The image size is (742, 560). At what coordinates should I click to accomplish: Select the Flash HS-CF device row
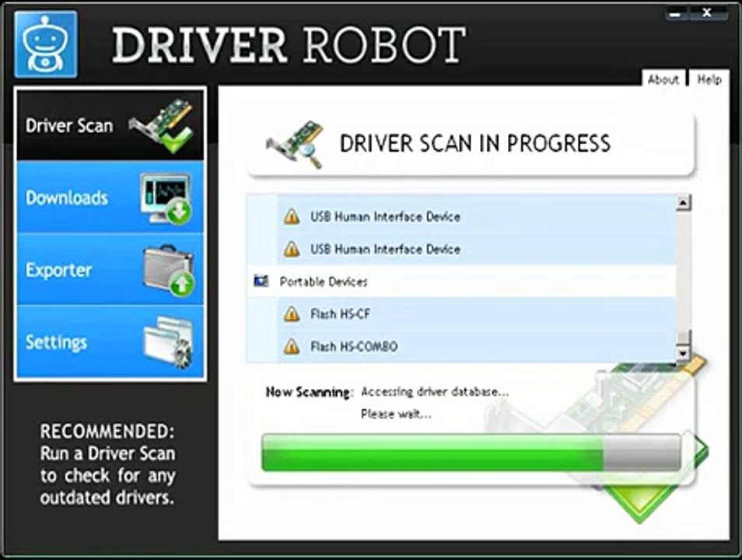coord(476,313)
